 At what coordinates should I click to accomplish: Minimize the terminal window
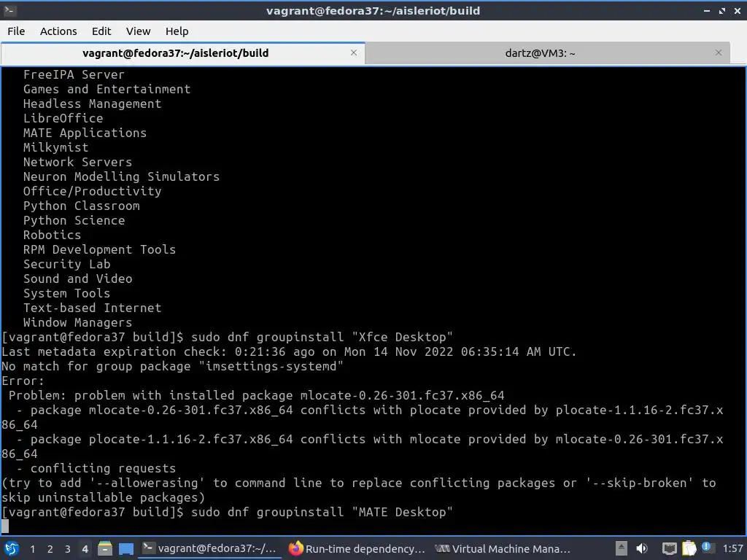click(706, 10)
